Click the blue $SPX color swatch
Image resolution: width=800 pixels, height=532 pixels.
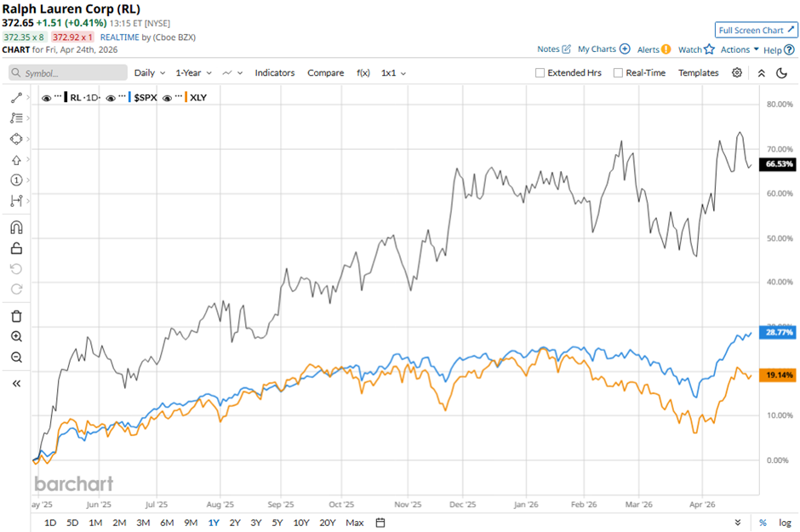pos(130,97)
